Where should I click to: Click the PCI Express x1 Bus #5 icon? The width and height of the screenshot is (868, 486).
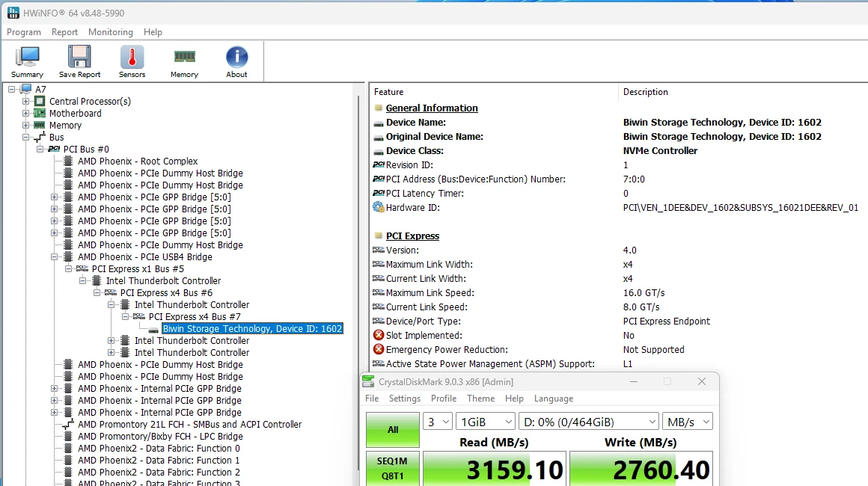(x=82, y=268)
